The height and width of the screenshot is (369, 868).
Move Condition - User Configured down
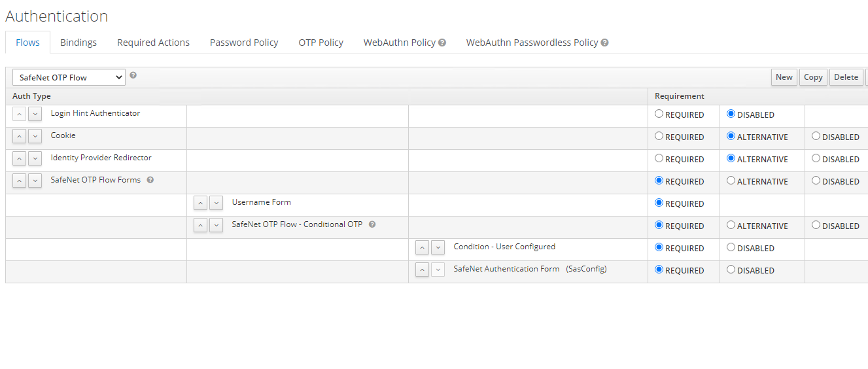tap(438, 247)
